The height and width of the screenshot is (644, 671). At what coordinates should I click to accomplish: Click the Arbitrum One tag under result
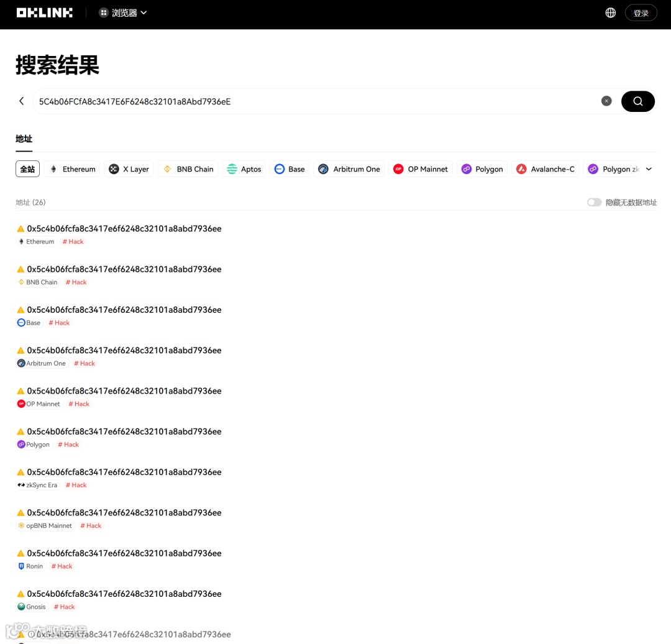42,364
